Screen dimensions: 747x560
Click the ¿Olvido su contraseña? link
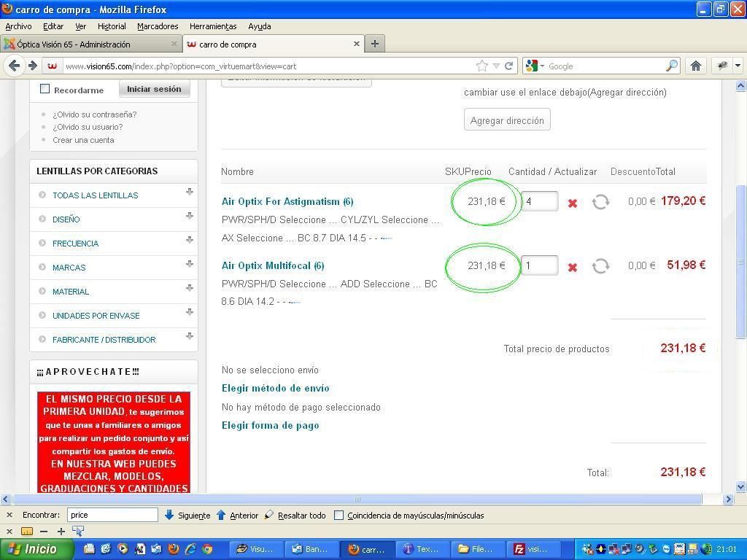tap(94, 114)
